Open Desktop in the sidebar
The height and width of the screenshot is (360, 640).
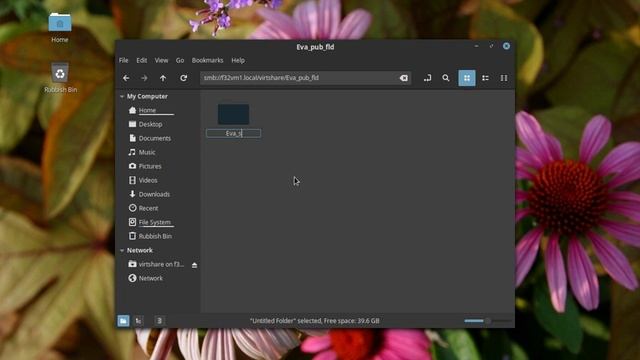tap(150, 124)
